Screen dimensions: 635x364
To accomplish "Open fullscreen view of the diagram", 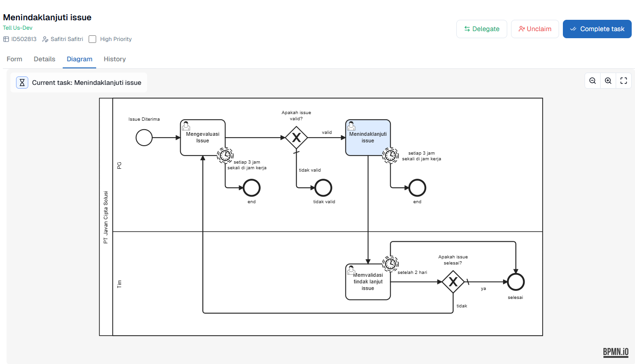I will (623, 80).
